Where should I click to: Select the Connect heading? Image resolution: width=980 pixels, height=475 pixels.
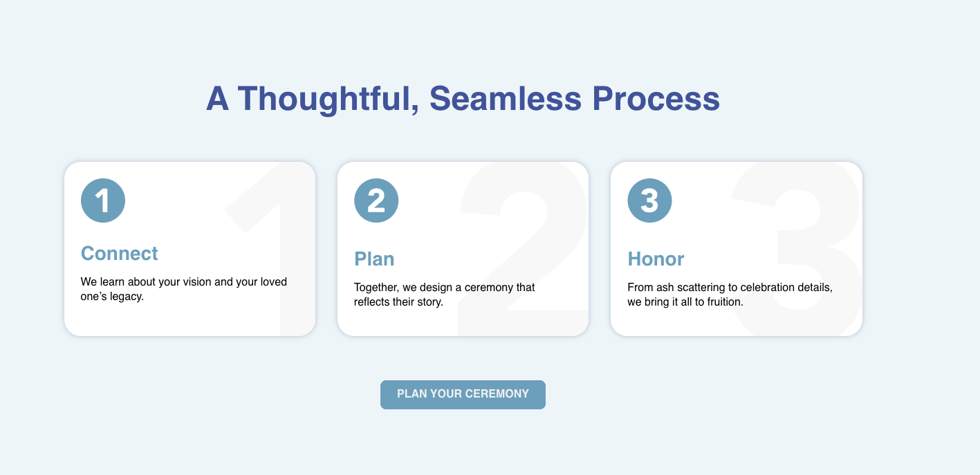pos(120,254)
